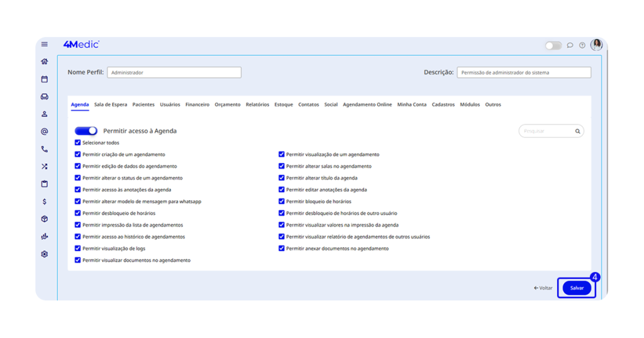Viewport: 644px width, 338px height.
Task: Open the hamburger menu icon
Action: (x=45, y=44)
